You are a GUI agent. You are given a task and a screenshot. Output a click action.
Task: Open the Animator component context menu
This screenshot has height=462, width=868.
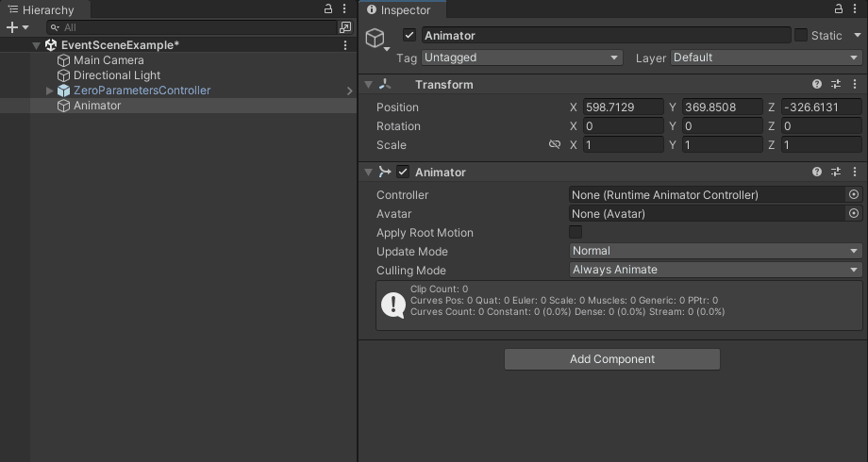click(855, 172)
